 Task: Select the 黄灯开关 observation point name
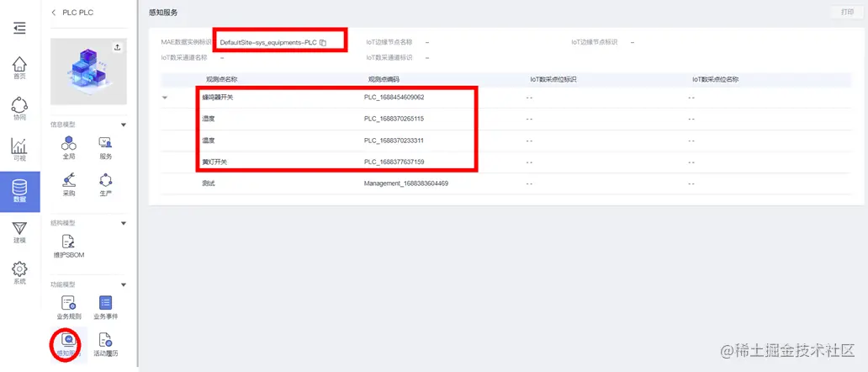tap(214, 162)
